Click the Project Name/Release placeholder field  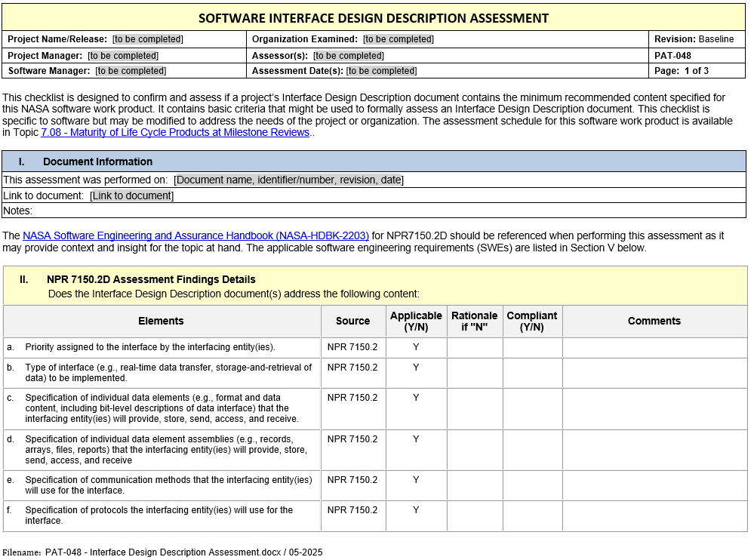(148, 39)
